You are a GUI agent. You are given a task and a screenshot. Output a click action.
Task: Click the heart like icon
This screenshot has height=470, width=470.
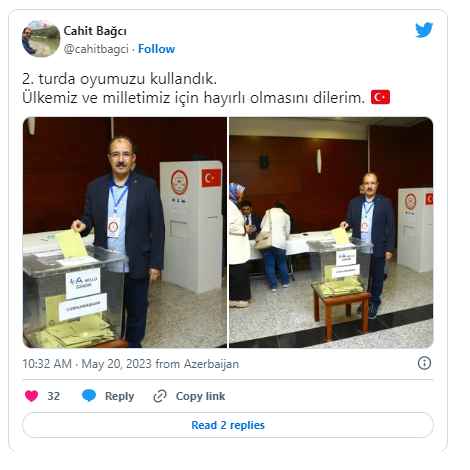32,396
